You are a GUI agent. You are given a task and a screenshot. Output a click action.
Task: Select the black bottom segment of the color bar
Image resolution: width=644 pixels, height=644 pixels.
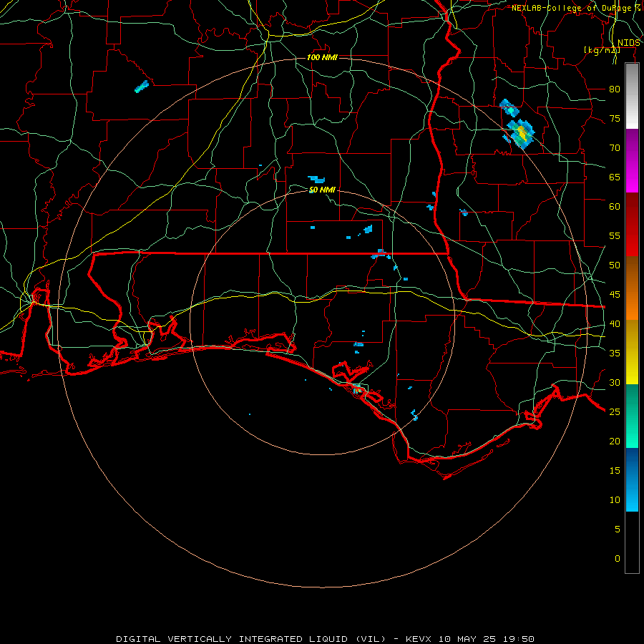click(x=632, y=542)
